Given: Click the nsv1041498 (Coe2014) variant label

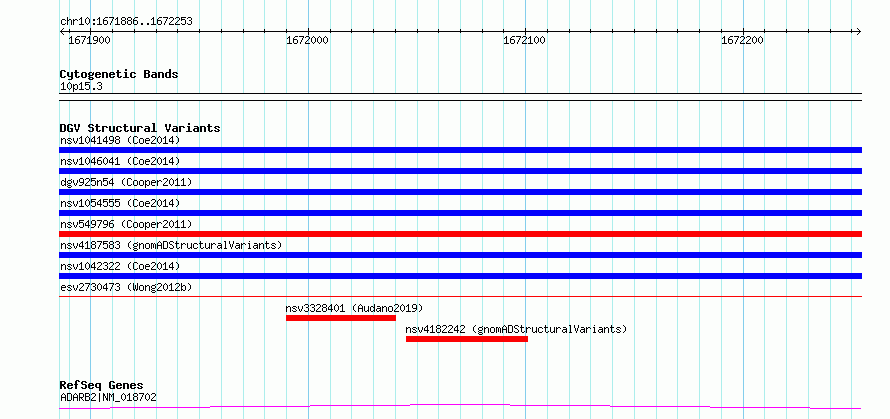Looking at the screenshot, I should point(120,140).
